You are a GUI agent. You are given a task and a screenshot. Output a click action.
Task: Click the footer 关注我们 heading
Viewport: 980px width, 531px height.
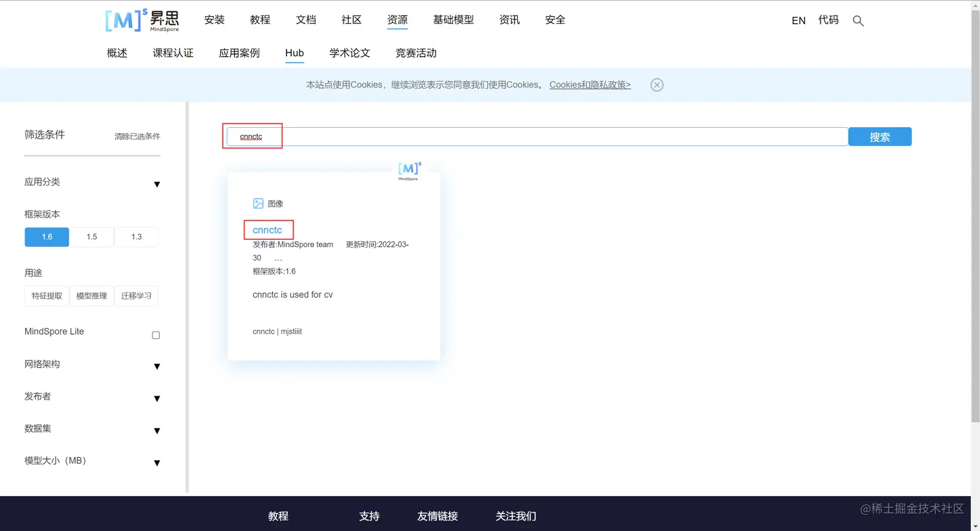[516, 516]
